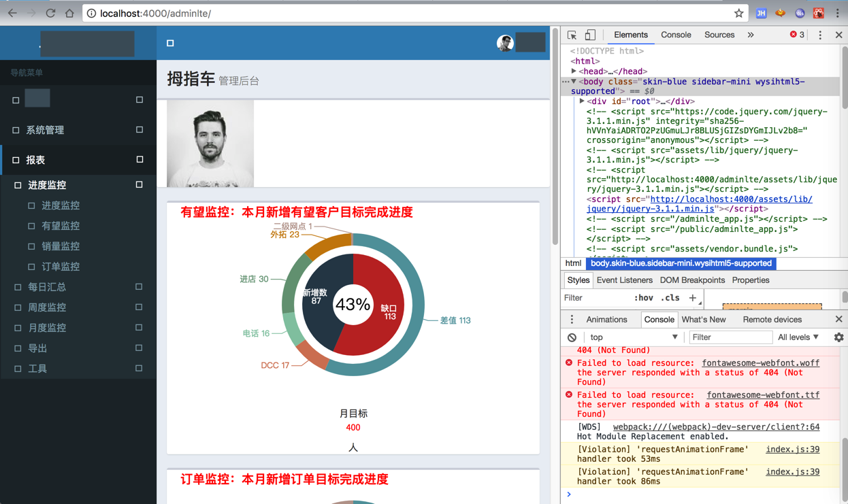
Task: Show more DevTools tabs chevron
Action: [x=751, y=35]
